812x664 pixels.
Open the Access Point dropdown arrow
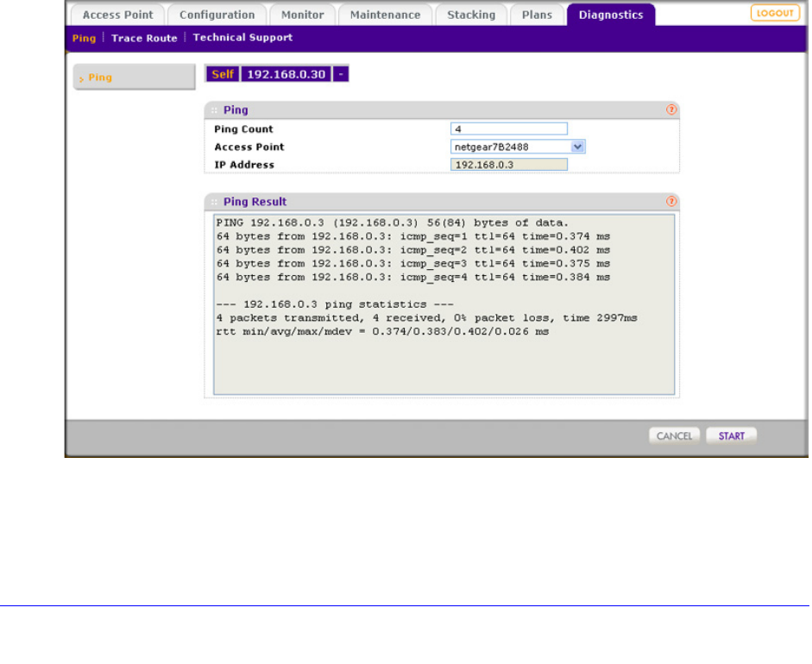pyautogui.click(x=578, y=147)
